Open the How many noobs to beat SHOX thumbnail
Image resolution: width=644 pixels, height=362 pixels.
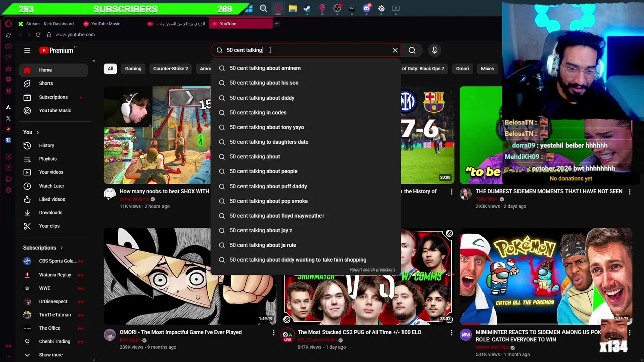157,135
